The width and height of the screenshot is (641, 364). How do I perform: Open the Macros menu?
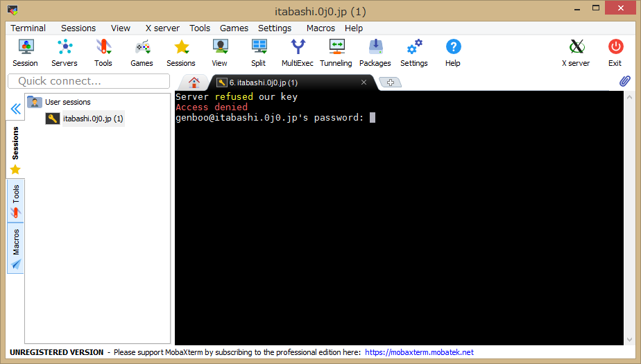320,28
